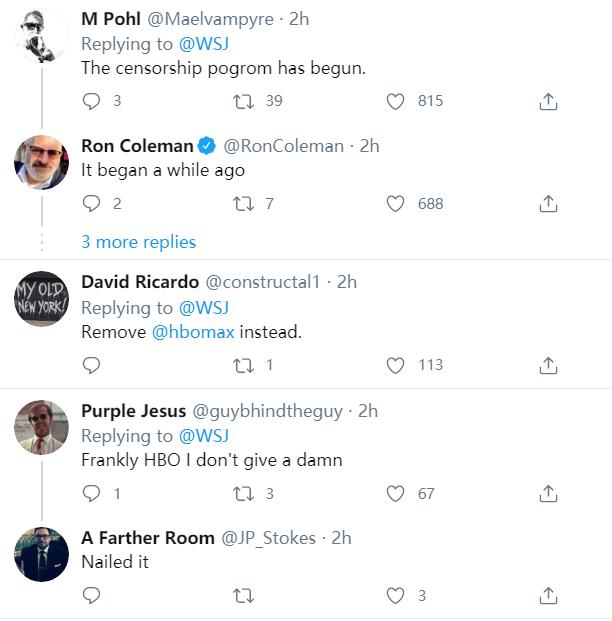
Task: Retweet David Ricardo's tweet
Action: pyautogui.click(x=242, y=365)
